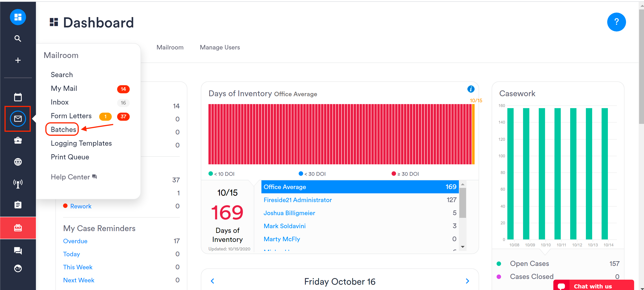Go to previous day in calendar
This screenshot has height=290, width=644.
[x=212, y=281]
